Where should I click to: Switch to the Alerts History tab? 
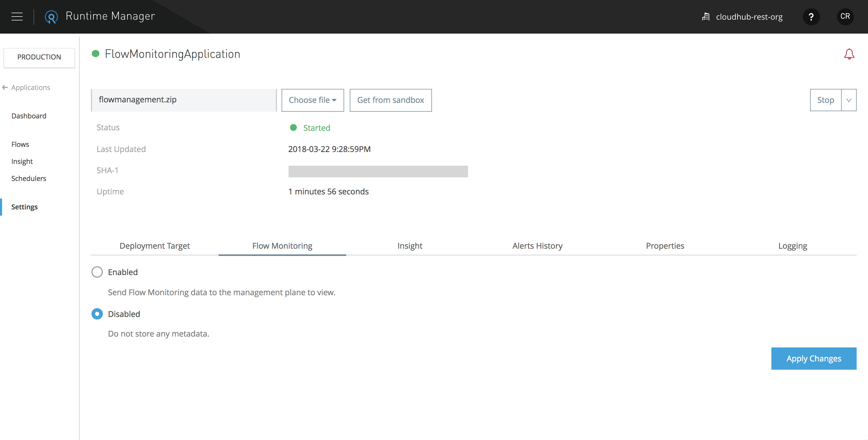[537, 245]
